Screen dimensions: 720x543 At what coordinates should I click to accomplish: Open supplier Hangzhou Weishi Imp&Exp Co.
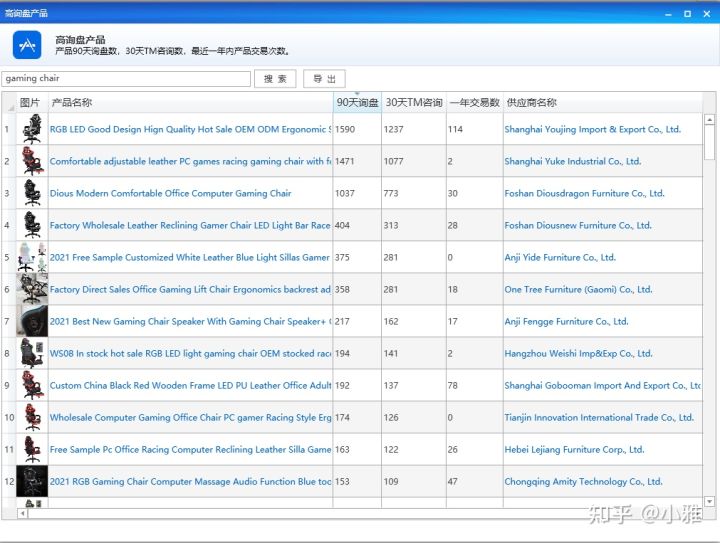[578, 353]
